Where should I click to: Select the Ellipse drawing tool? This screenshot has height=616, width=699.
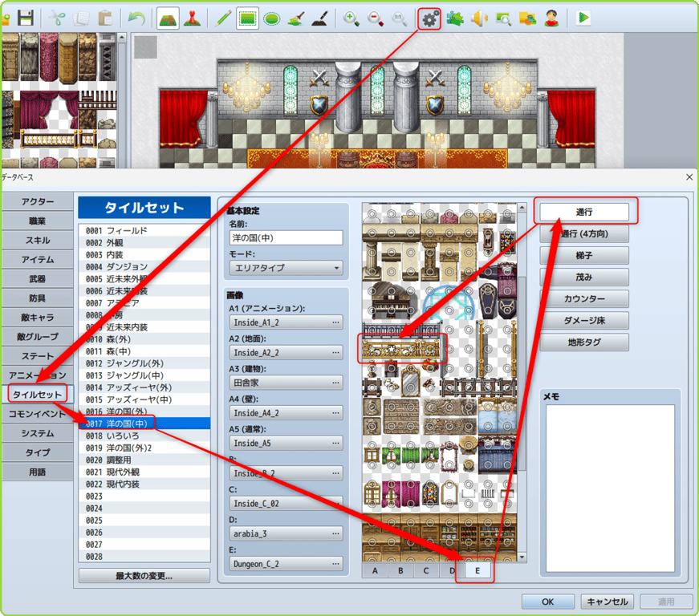pyautogui.click(x=272, y=18)
